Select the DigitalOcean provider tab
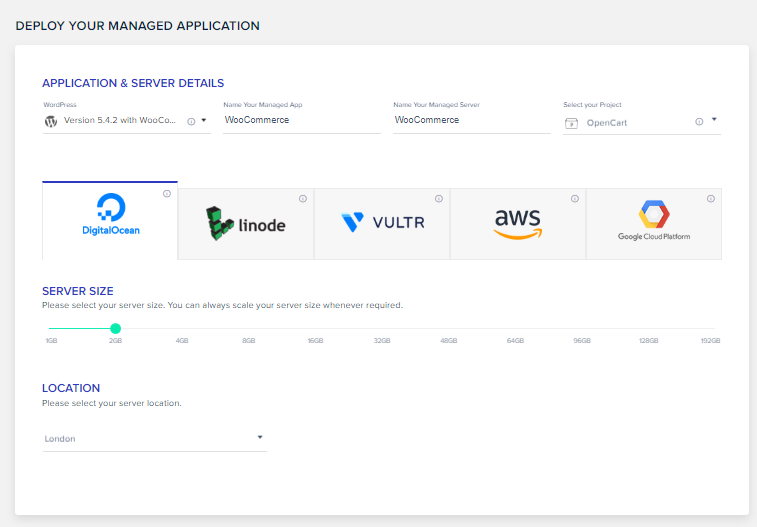This screenshot has width=757, height=527. coord(110,220)
